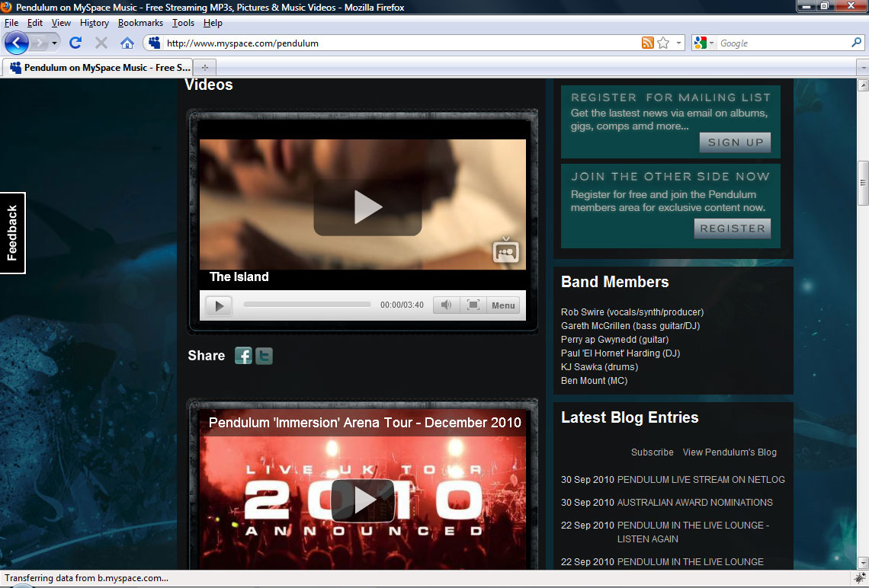Image resolution: width=869 pixels, height=588 pixels.
Task: Click the text 'KJ Sawka (drums)'
Action: point(599,367)
